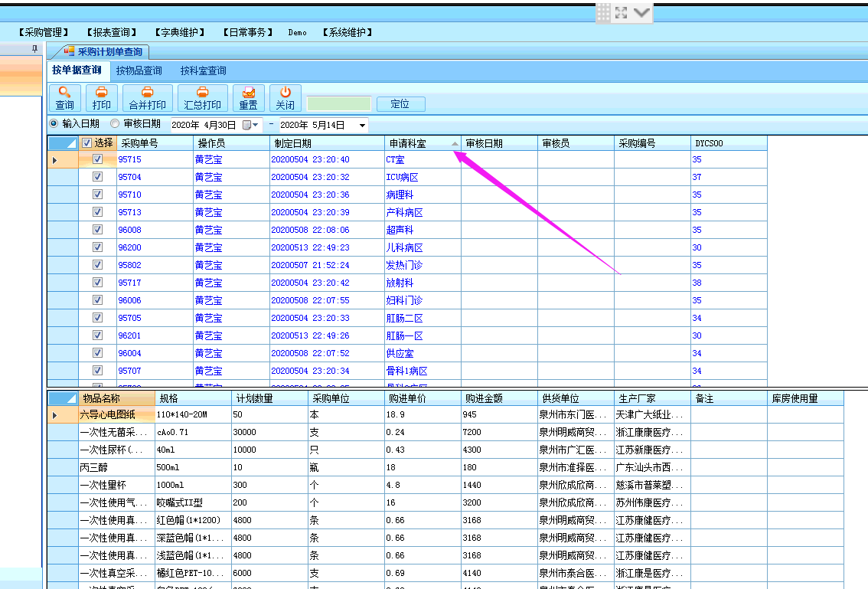
Task: Select the 输入日期 radio button
Action: click(54, 123)
